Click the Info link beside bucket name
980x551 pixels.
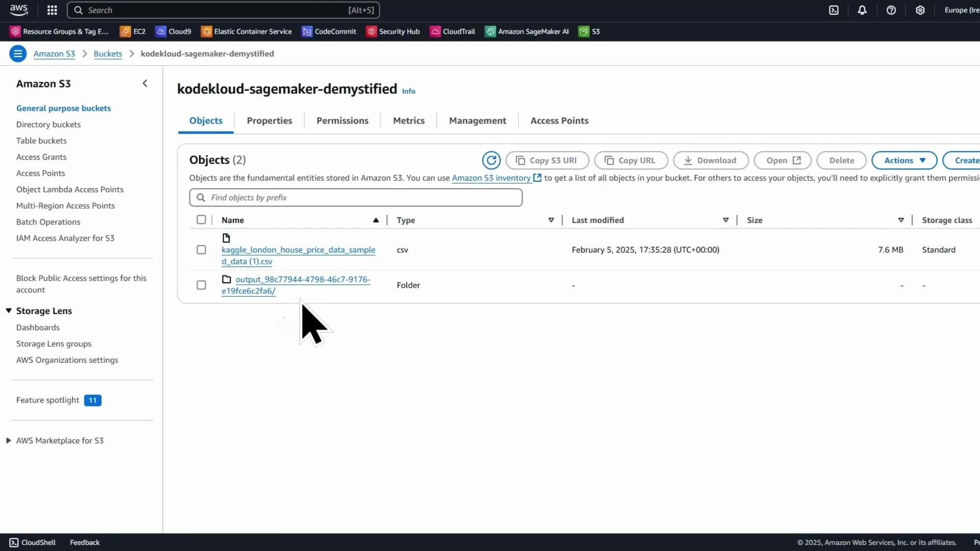click(x=408, y=91)
